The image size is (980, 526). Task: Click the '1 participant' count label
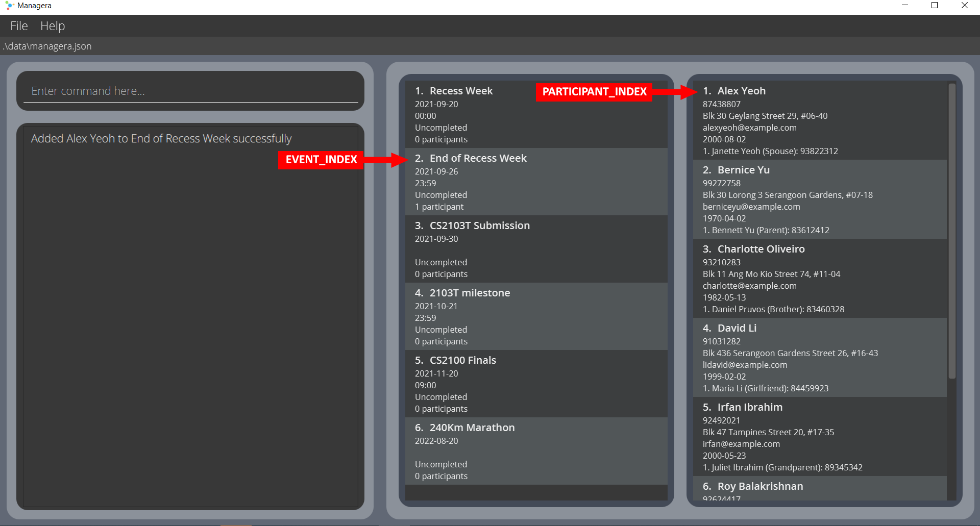click(x=439, y=207)
